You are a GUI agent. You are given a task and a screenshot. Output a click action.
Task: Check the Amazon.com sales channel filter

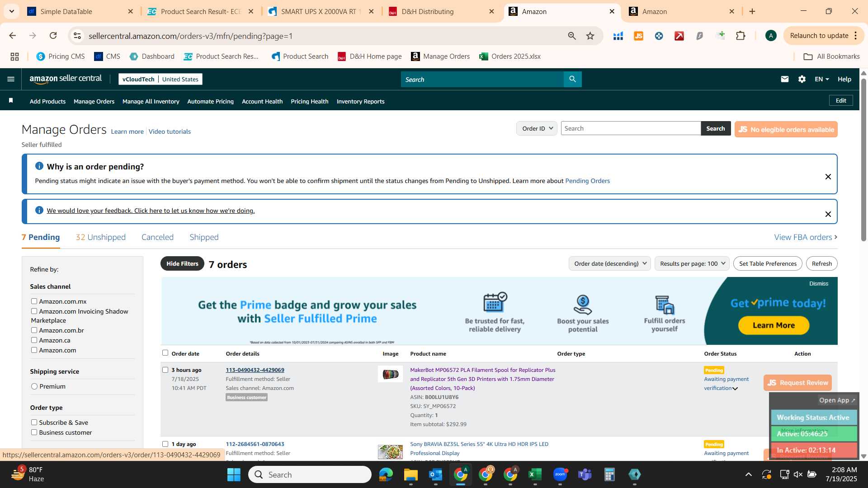[34, 350]
